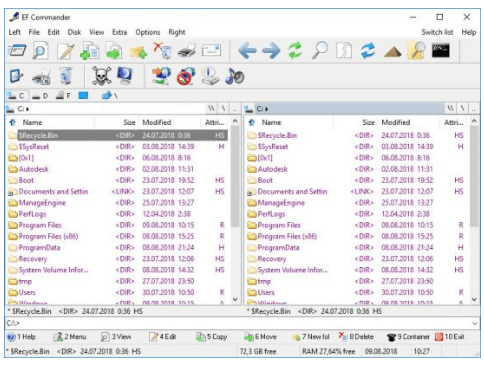This screenshot has width=484, height=366.
Task: Select PerfLogs folder in left panel
Action: pyautogui.click(x=117, y=214)
